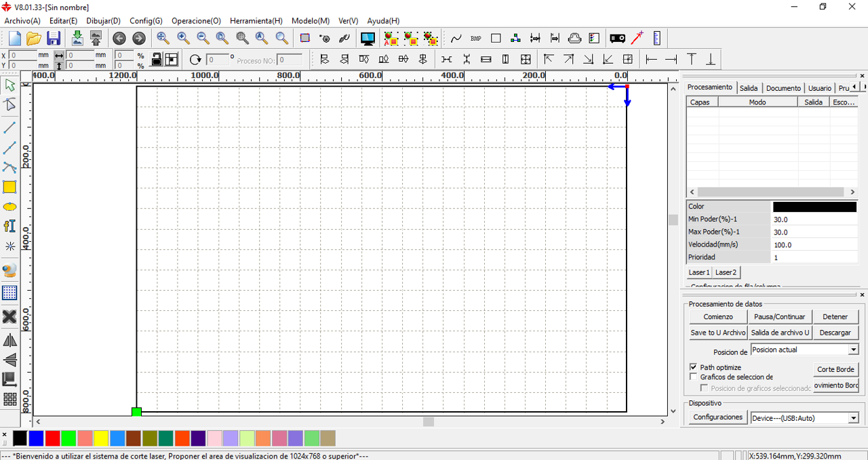Select the blue grid array tool

[x=9, y=293]
